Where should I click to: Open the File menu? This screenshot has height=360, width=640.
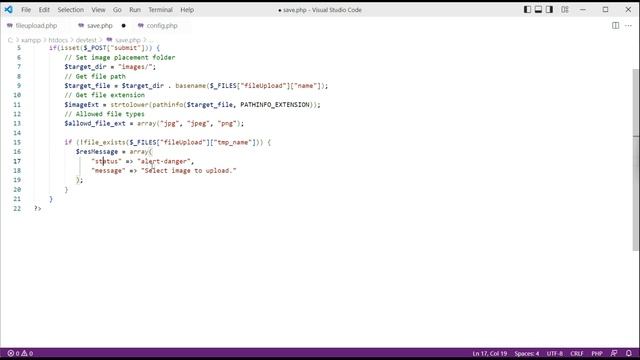[x=26, y=9]
